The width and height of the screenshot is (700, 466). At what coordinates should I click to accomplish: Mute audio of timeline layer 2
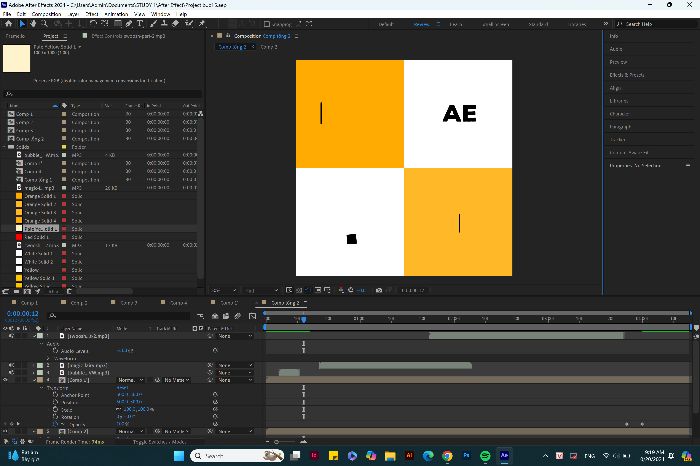point(12,365)
